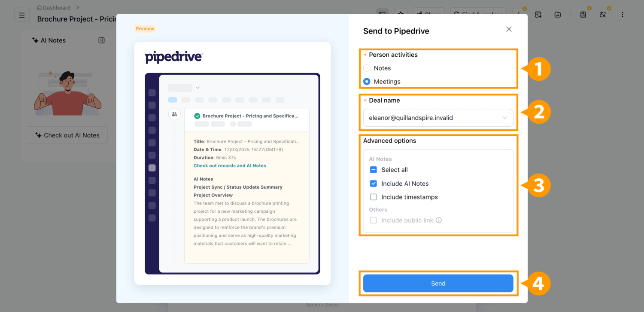The image size is (644, 312).
Task: Click the Duration 6min 37s text
Action: click(215, 158)
